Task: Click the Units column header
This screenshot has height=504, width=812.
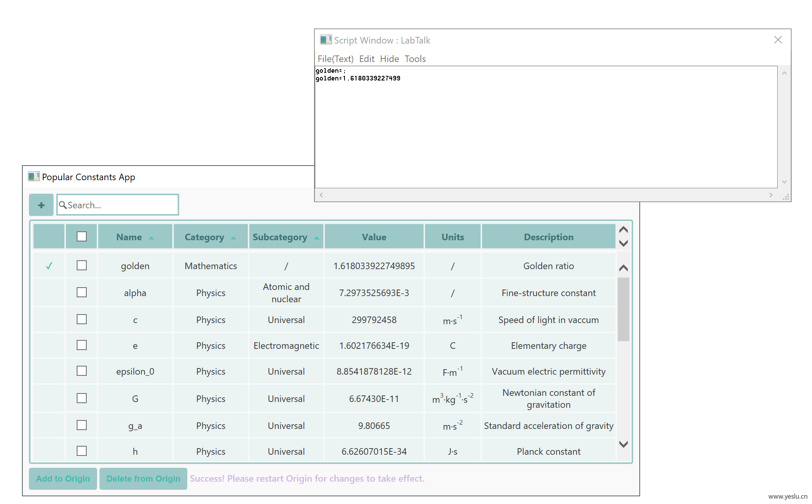Action: tap(453, 237)
